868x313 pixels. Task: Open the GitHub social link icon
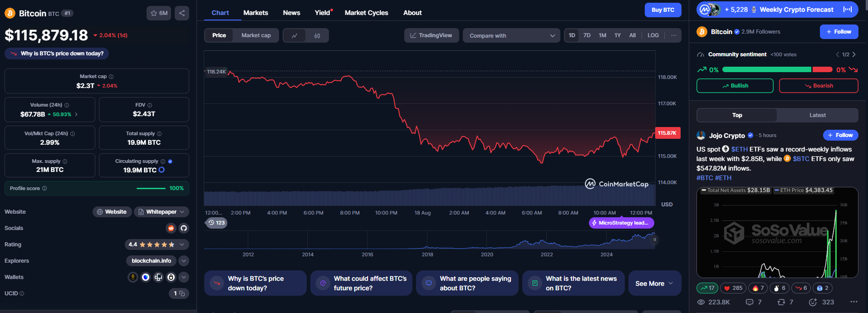[x=184, y=228]
